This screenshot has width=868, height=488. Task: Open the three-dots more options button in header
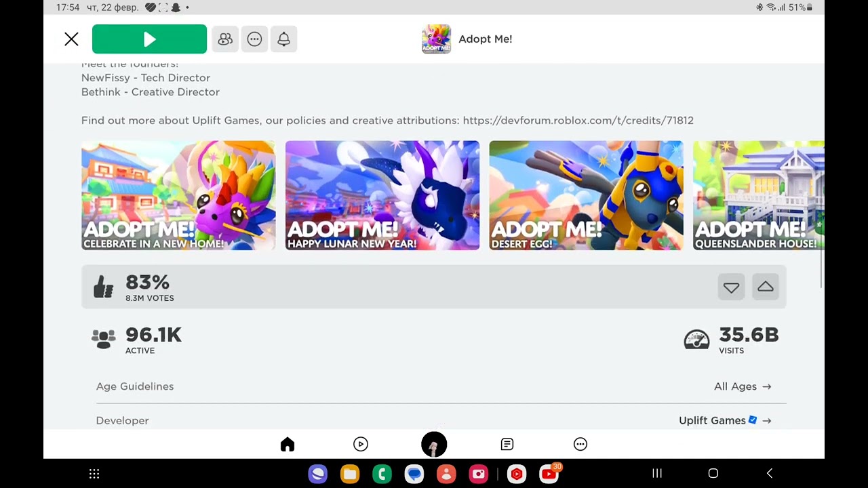pos(254,39)
